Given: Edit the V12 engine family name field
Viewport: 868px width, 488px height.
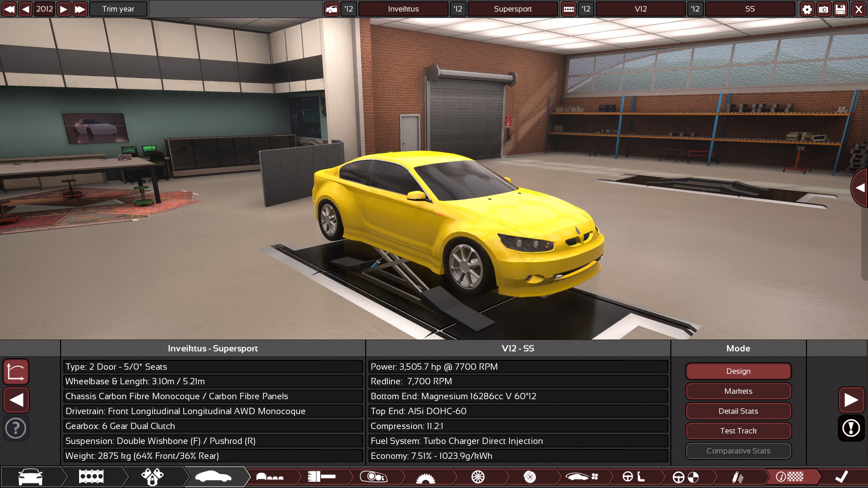Looking at the screenshot, I should coord(641,9).
